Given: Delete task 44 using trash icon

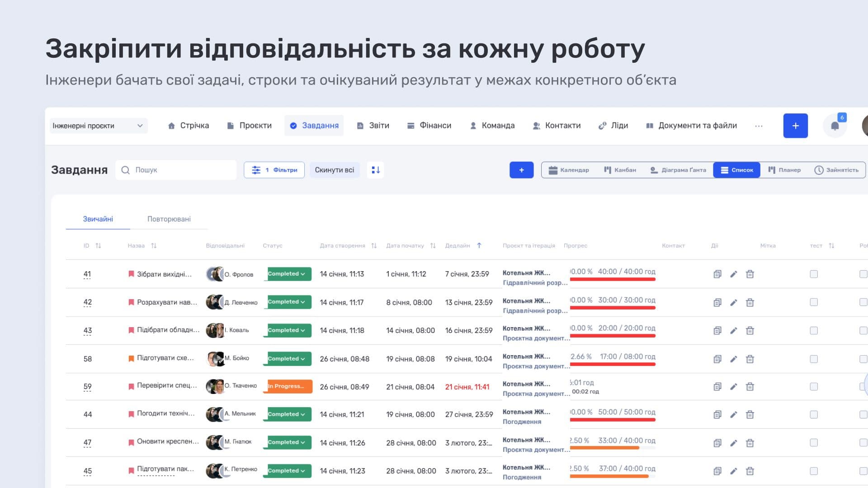Looking at the screenshot, I should tap(750, 414).
